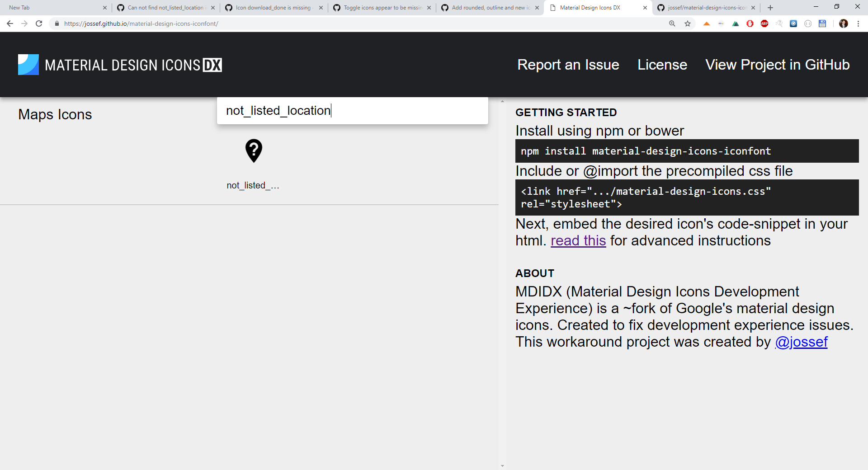
Task: Open the AdBlock Plus (ABP) extension
Action: point(764,23)
